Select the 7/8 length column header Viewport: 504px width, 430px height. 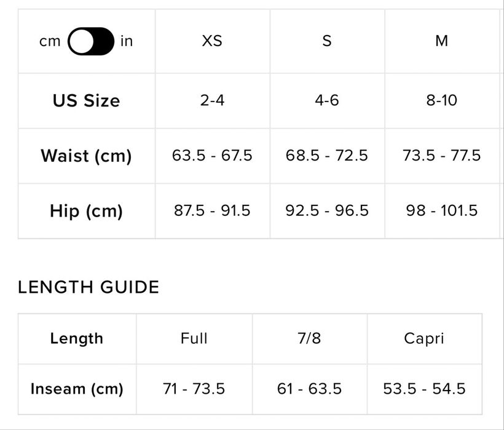[309, 338]
